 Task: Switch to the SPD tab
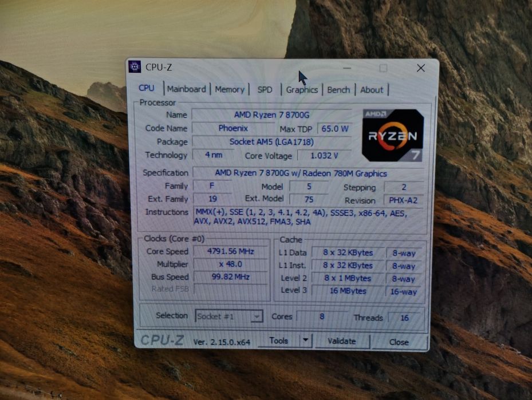[x=265, y=90]
